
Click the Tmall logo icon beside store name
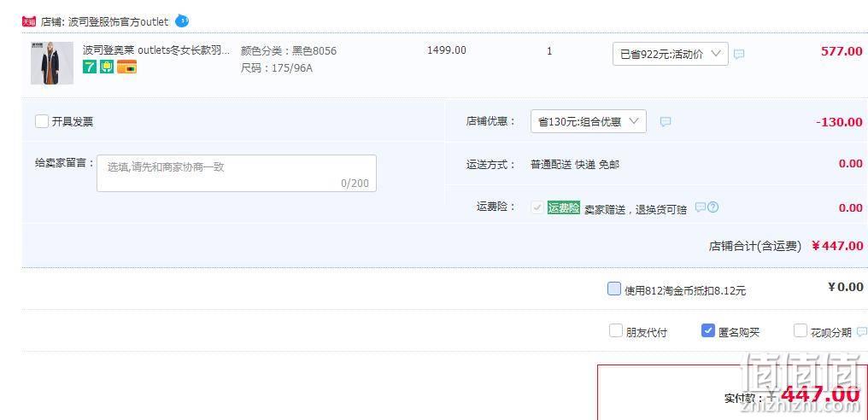point(29,22)
